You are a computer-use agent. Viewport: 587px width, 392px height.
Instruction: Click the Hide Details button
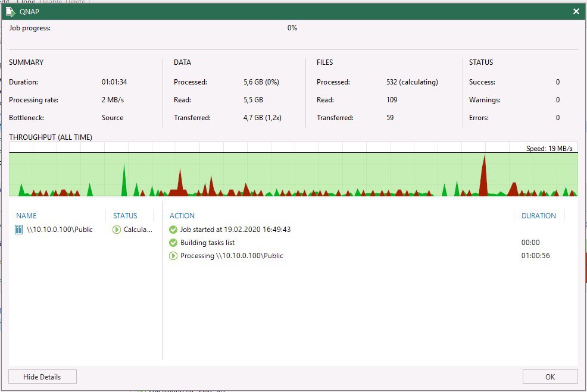[x=42, y=377]
